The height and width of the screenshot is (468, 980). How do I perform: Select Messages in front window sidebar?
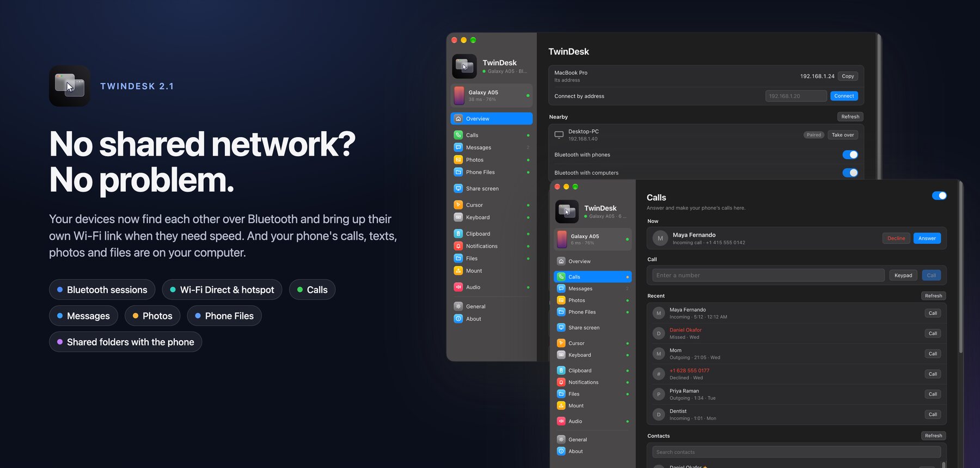pos(592,288)
